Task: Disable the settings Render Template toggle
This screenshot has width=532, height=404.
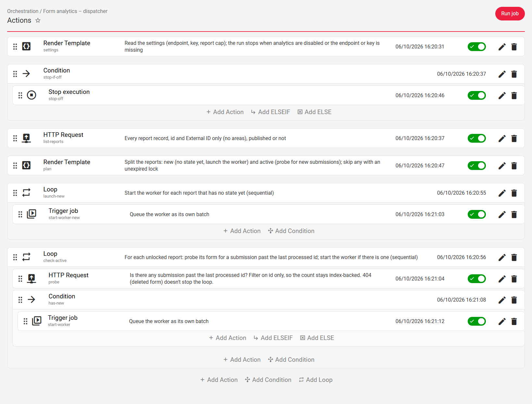Action: (476, 47)
